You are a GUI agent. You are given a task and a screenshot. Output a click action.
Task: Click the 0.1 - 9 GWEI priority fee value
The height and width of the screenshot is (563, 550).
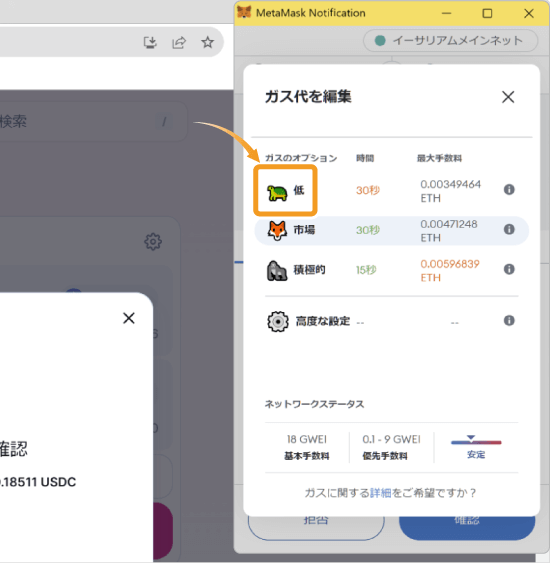point(391,439)
